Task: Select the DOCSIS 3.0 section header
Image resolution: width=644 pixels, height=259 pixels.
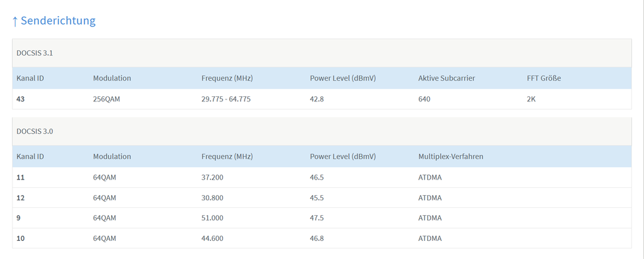Action: [x=35, y=131]
